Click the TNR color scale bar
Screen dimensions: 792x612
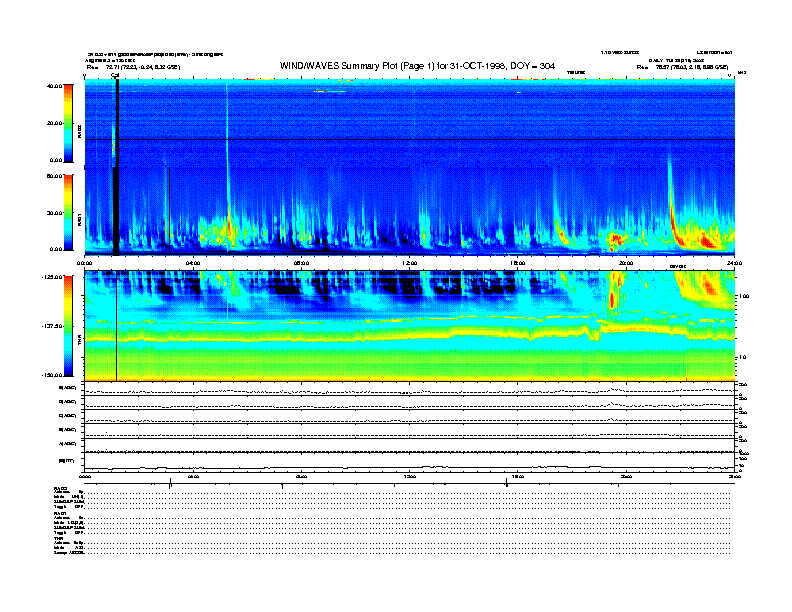68,326
